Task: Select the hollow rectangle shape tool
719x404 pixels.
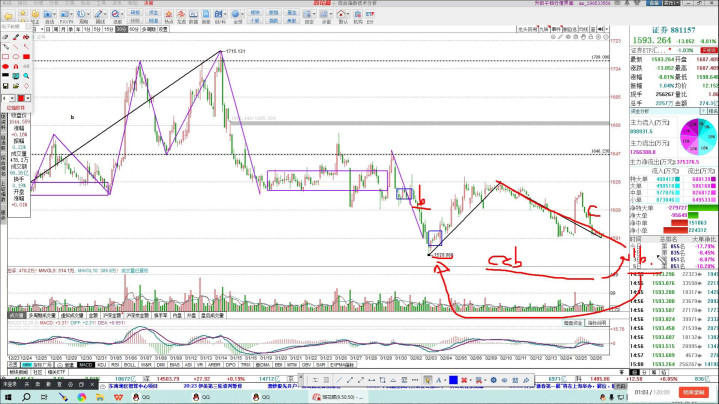Action: click(x=6, y=57)
